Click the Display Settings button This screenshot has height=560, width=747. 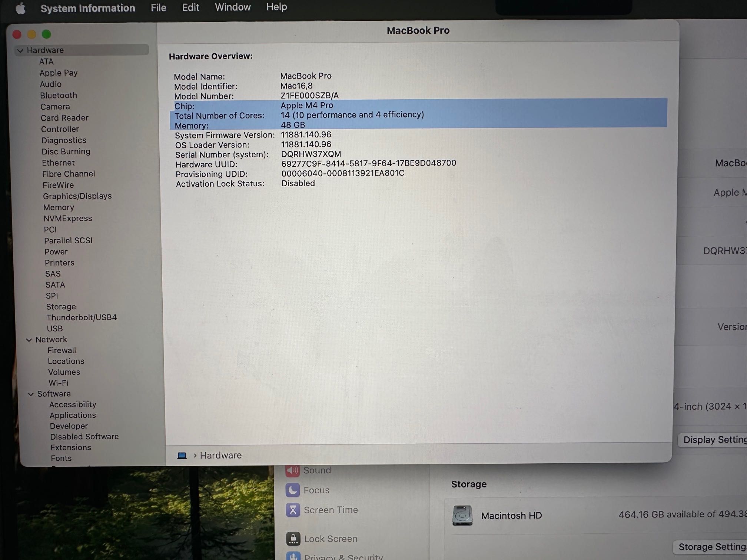[x=713, y=440]
